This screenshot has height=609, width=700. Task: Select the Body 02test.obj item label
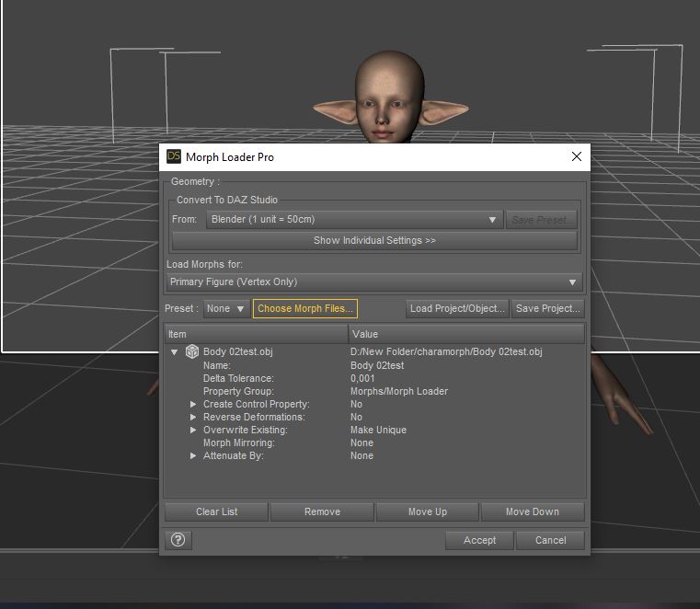(x=238, y=351)
